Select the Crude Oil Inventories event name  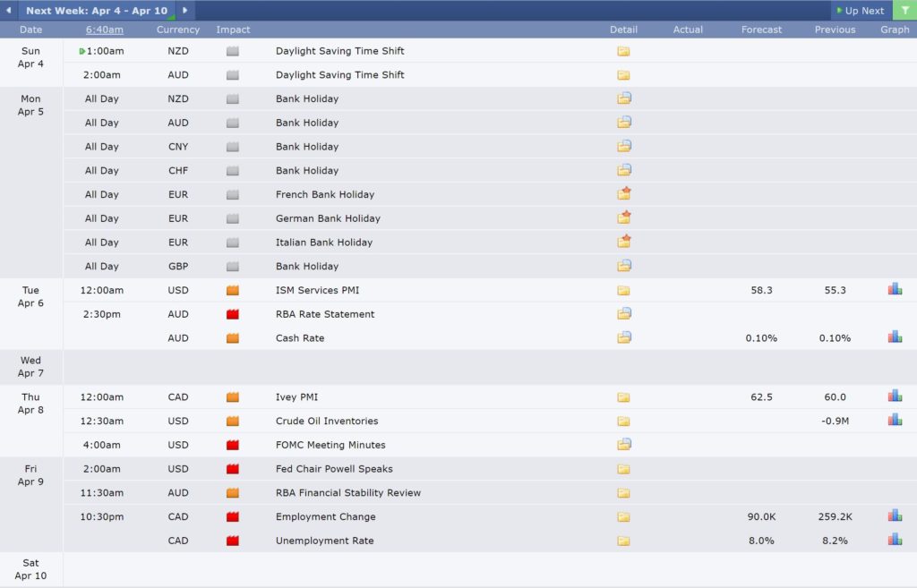[x=327, y=421]
